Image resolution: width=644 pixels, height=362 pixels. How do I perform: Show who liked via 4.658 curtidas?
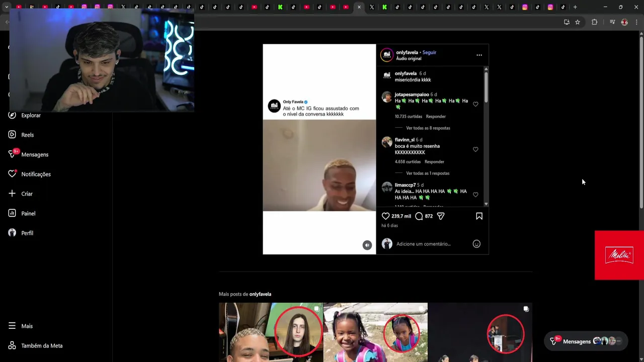407,162
